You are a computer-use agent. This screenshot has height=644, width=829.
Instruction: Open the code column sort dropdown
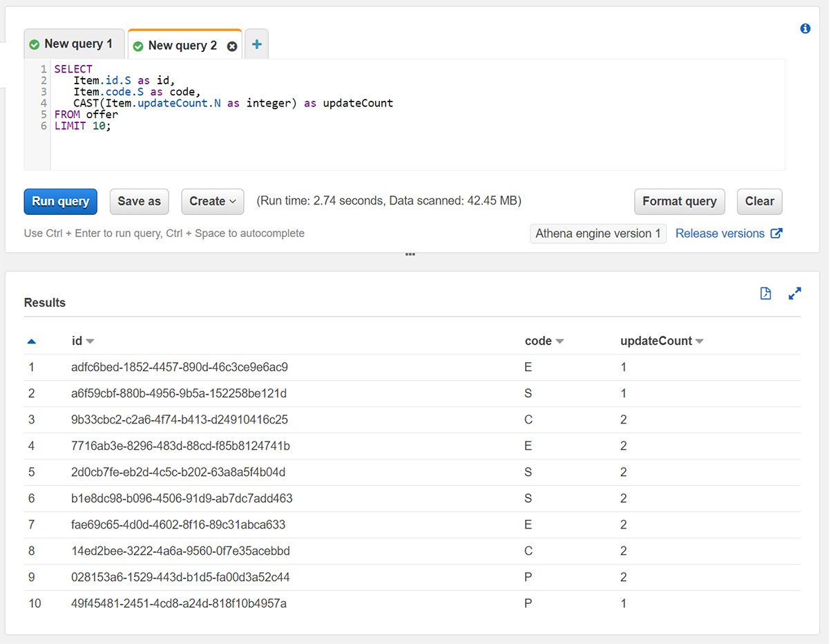point(560,341)
